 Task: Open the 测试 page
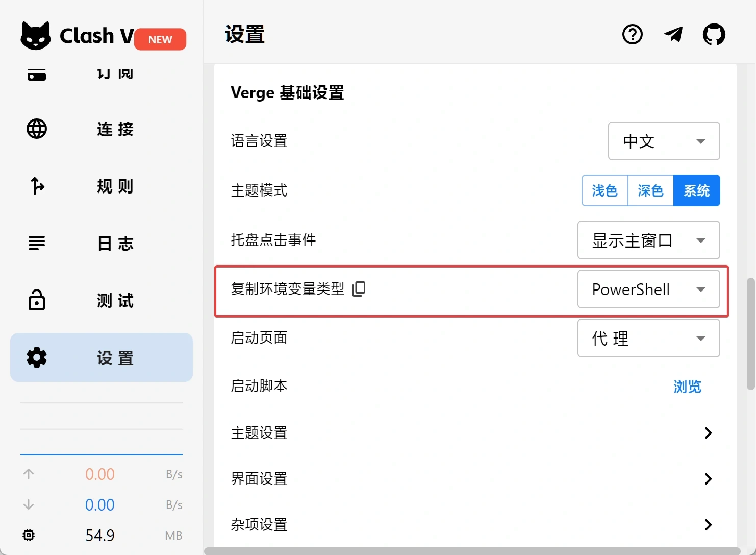click(x=102, y=300)
